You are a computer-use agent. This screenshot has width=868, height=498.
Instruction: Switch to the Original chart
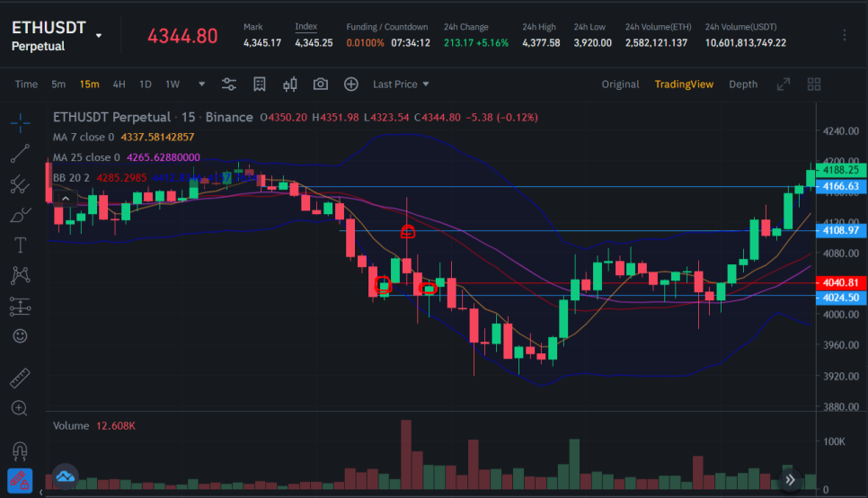620,84
